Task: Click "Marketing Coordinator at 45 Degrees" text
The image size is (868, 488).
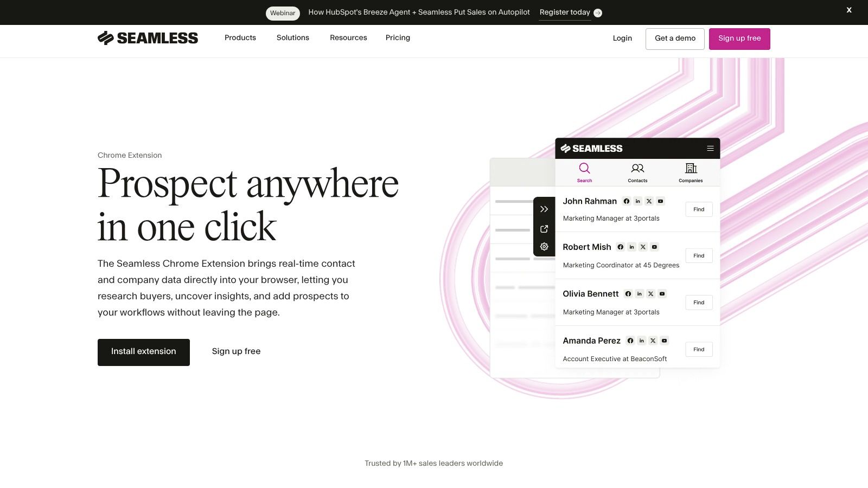Action: pos(621,265)
